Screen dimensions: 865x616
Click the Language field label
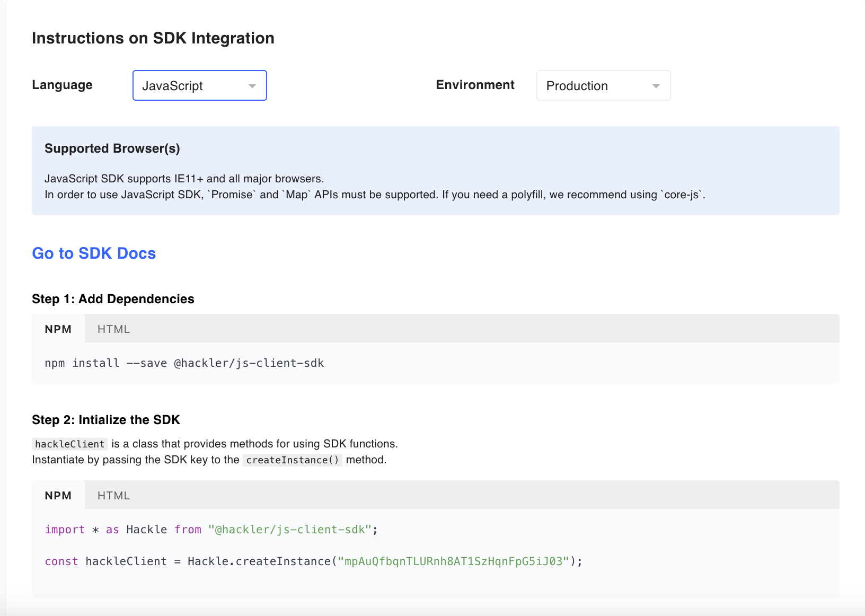[62, 85]
